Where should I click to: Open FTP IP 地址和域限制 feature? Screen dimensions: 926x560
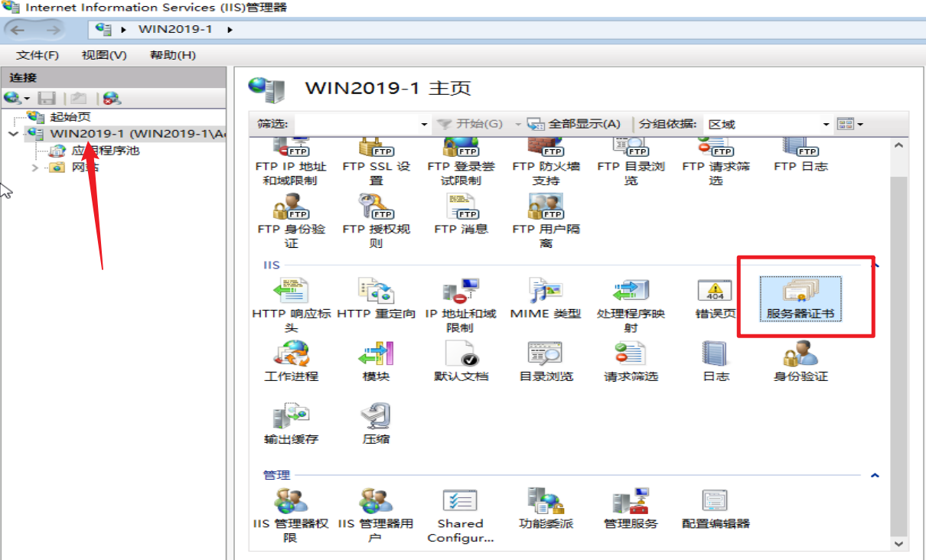(x=290, y=162)
